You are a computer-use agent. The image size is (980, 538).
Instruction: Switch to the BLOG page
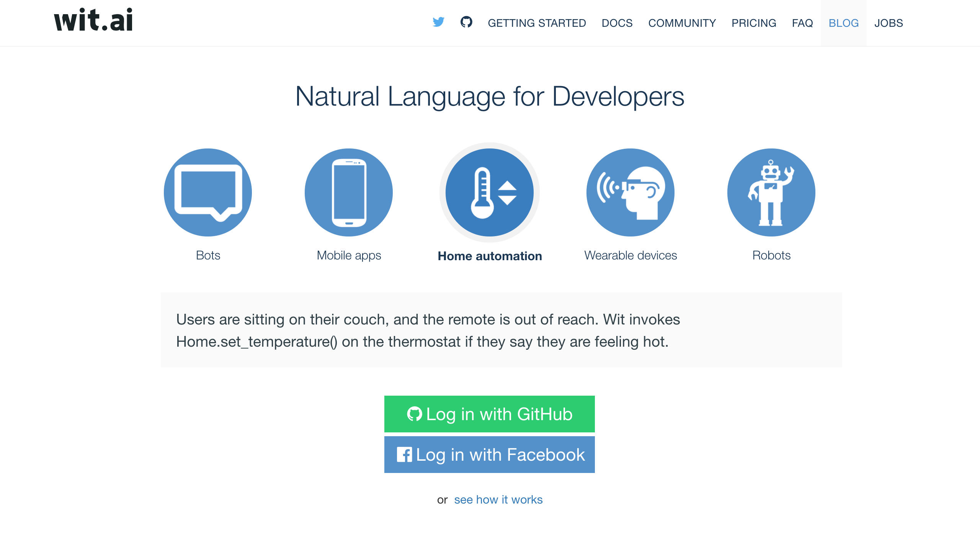pyautogui.click(x=844, y=23)
